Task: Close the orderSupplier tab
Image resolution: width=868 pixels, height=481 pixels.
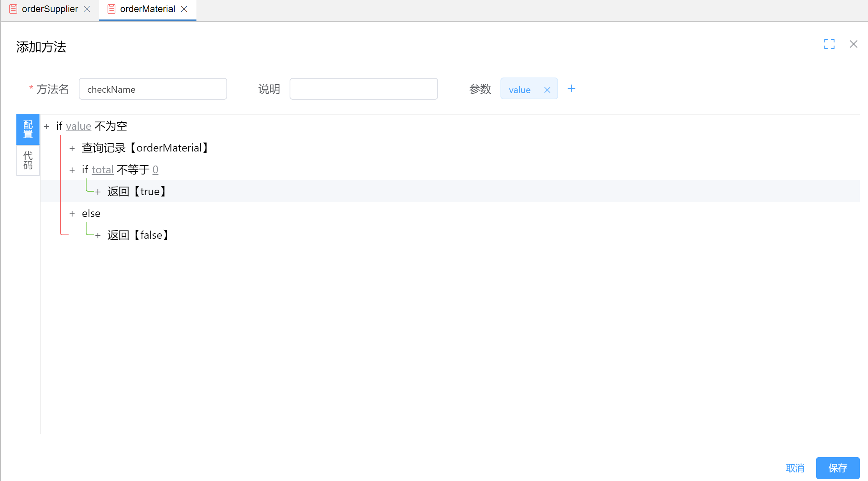Action: (x=87, y=9)
